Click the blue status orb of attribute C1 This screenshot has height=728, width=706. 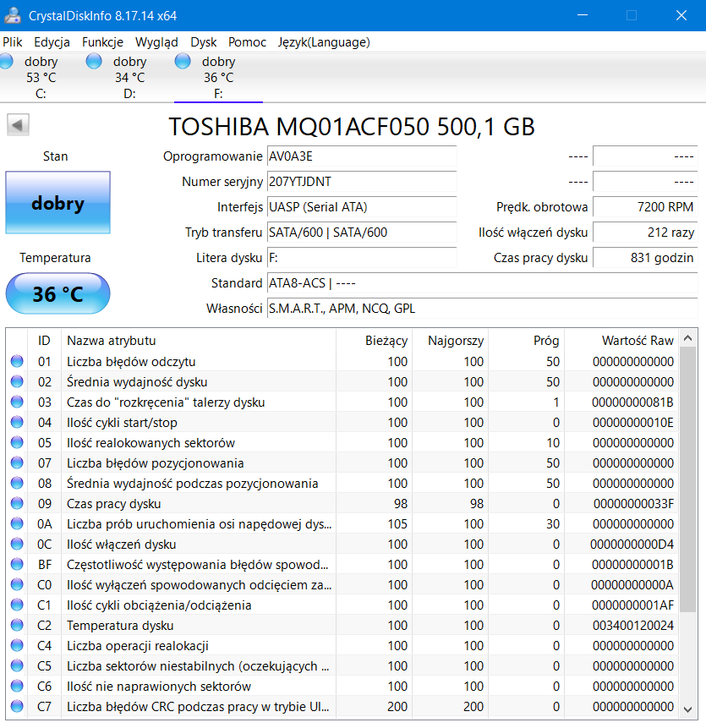click(x=17, y=605)
